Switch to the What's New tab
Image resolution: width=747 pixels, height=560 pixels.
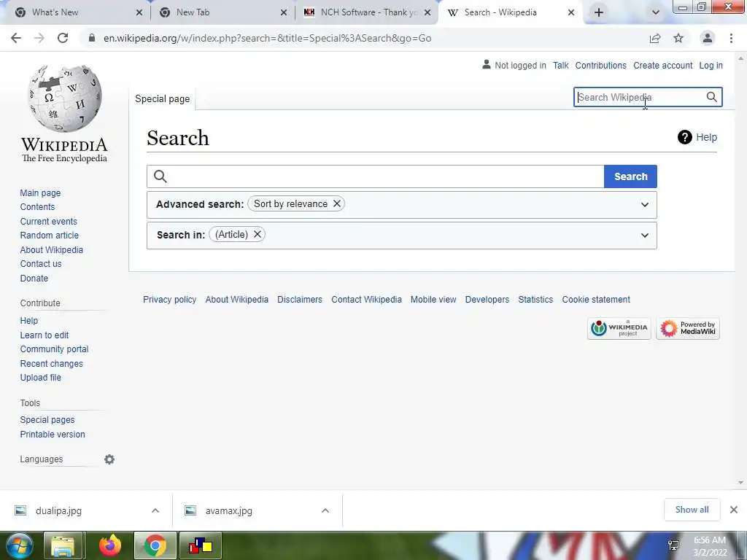(75, 12)
